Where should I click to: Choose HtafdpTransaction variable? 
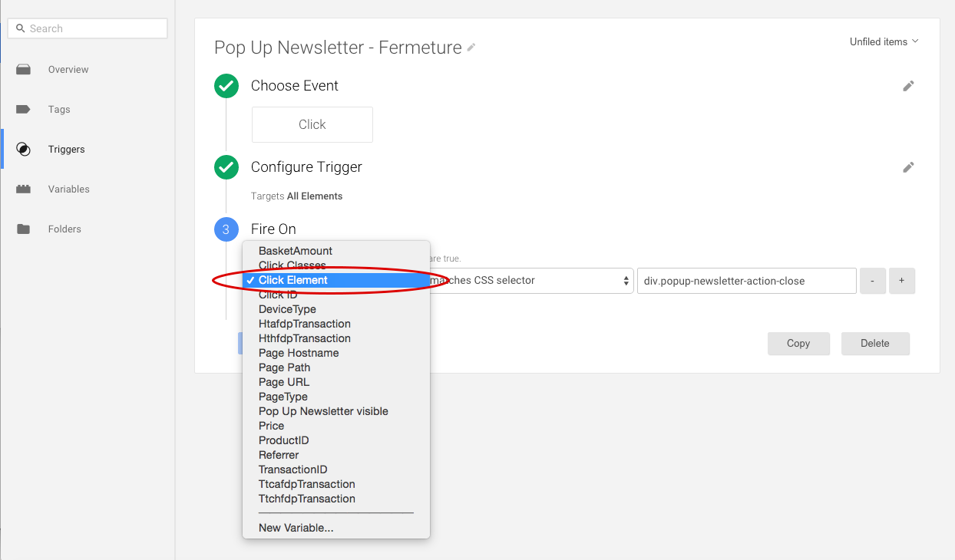[336, 324]
